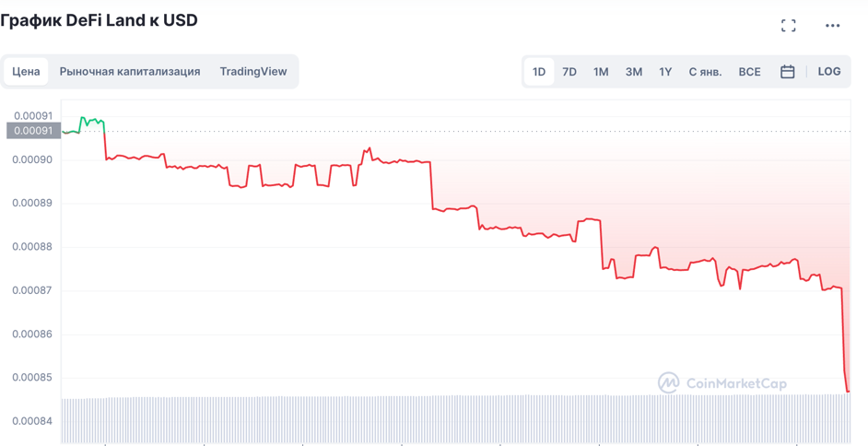Select the 1D time range
Screen dimensions: 868x446
coord(539,72)
